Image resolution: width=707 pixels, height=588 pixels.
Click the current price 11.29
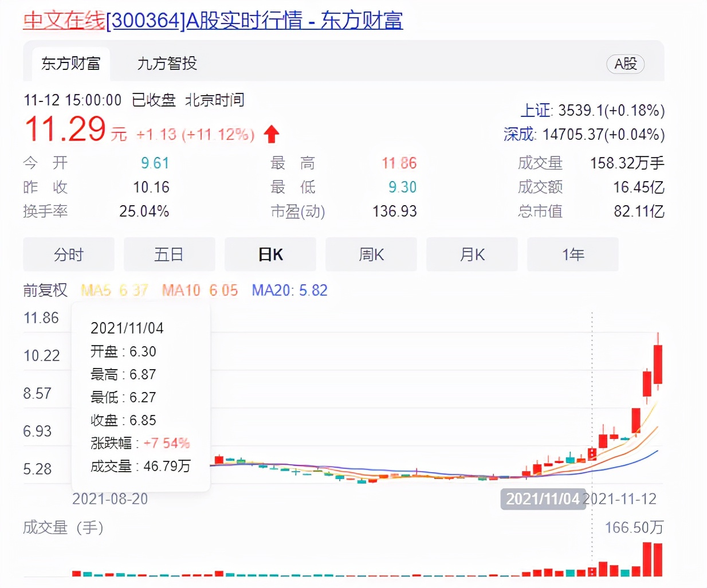tap(65, 129)
